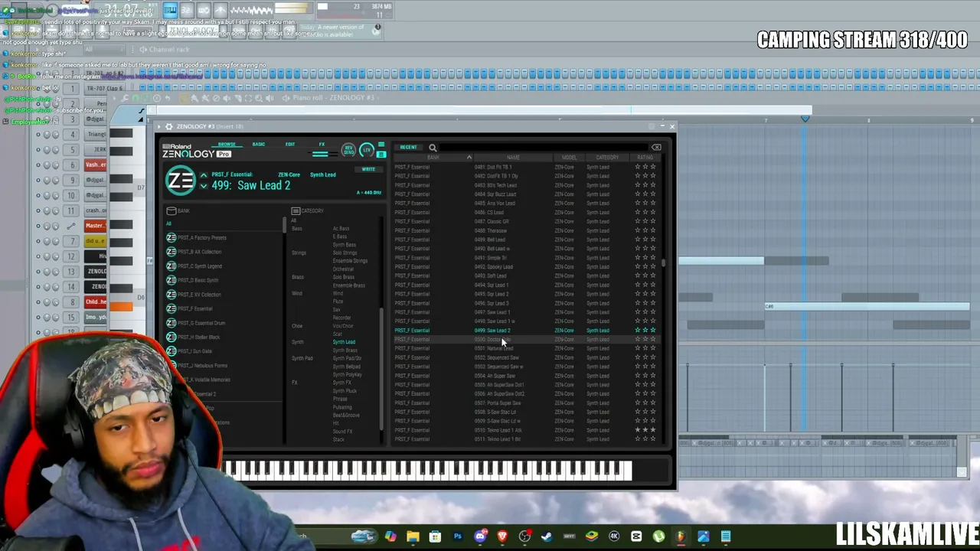Toggle the button below ZENOLOGY hamburger menu
The width and height of the screenshot is (980, 551).
coord(381,155)
